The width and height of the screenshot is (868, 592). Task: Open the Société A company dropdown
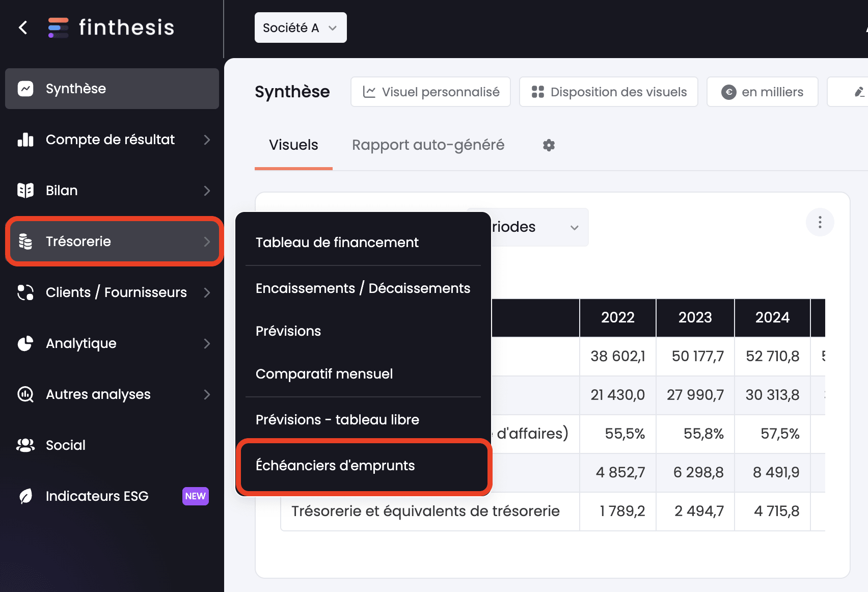click(x=301, y=28)
